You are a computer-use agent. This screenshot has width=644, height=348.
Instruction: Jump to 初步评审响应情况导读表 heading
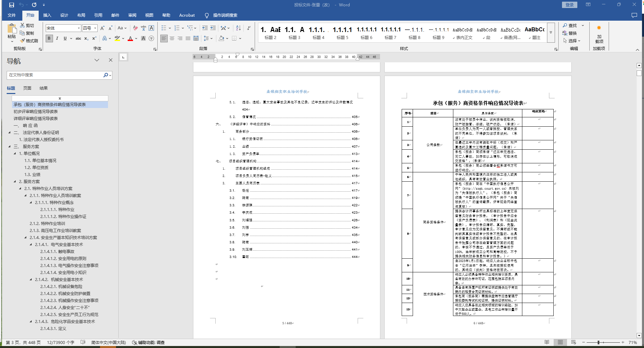36,112
